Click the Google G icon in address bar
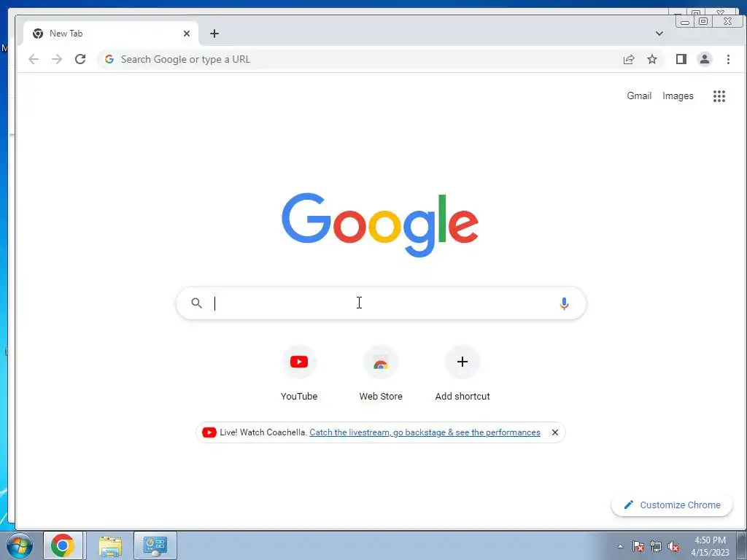The image size is (747, 560). (109, 59)
